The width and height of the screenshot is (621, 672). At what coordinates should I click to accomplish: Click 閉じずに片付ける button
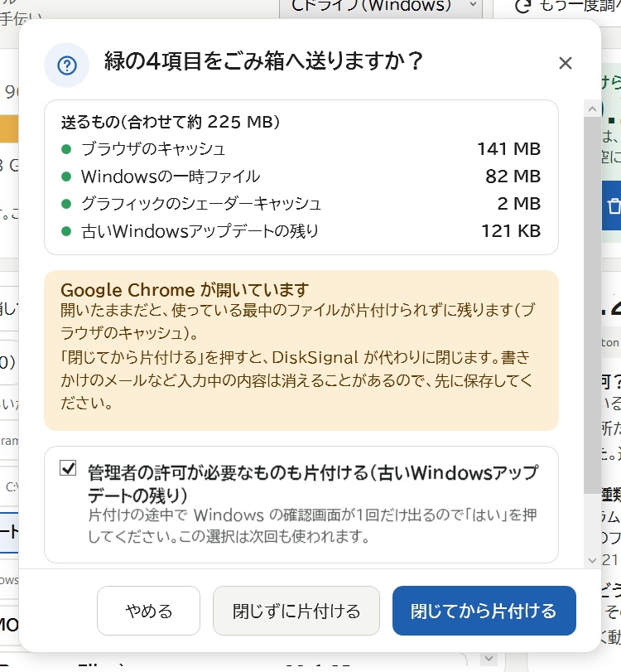click(x=296, y=611)
